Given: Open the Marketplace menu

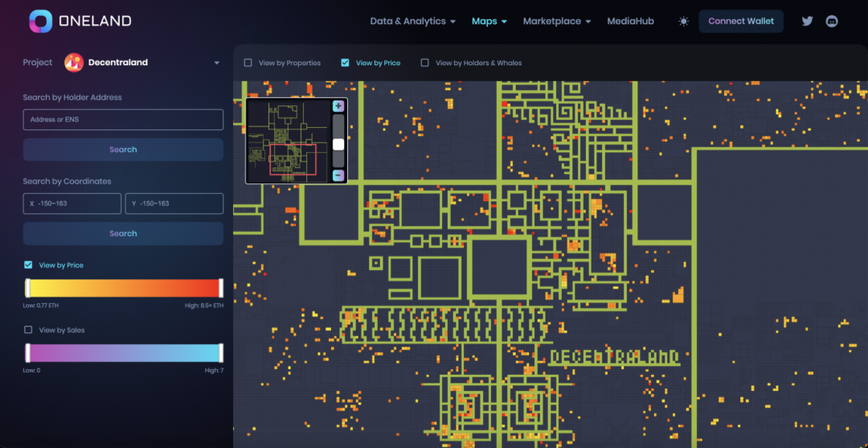Looking at the screenshot, I should 557,21.
